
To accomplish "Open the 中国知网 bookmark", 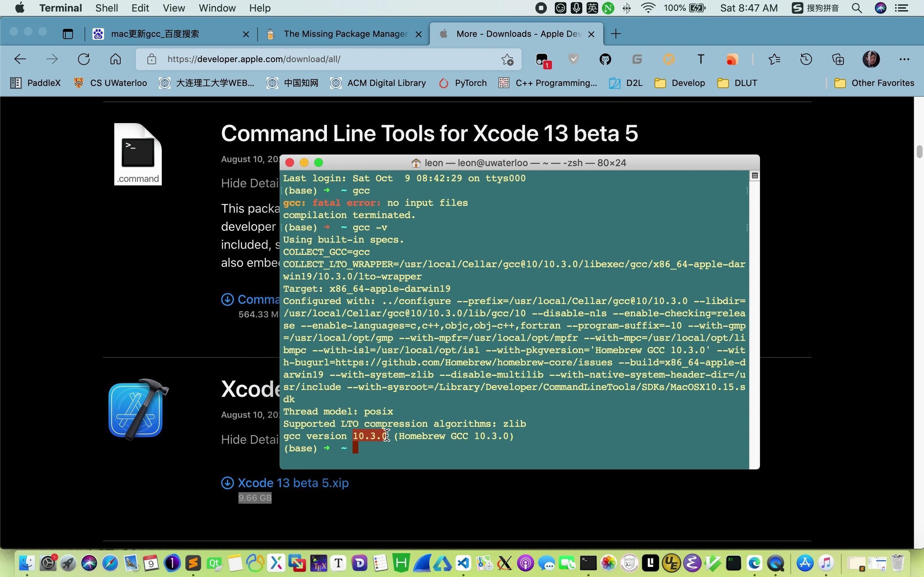I will click(292, 83).
